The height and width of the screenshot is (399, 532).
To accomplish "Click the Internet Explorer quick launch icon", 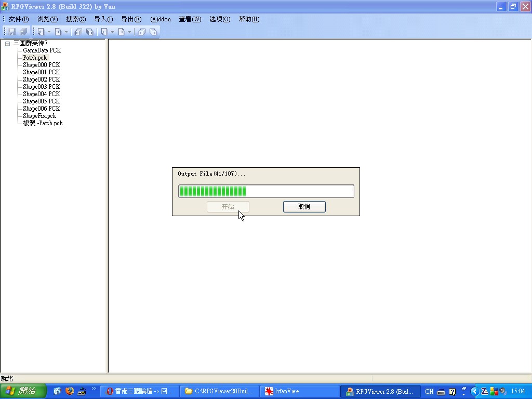I will pyautogui.click(x=57, y=391).
